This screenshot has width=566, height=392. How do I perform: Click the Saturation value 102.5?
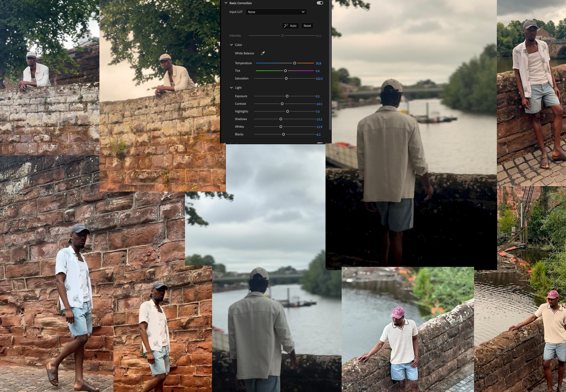(319, 79)
